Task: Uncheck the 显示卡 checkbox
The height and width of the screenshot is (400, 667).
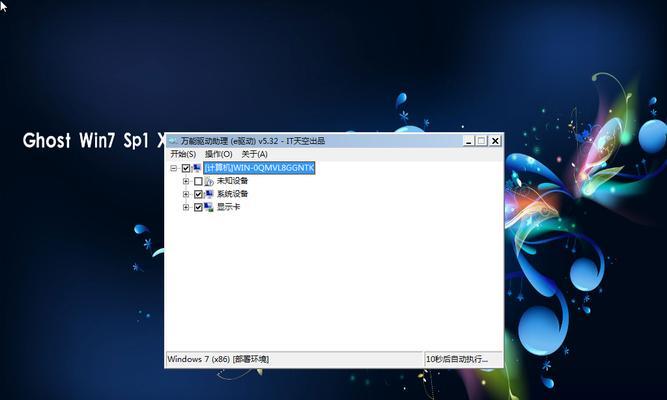Action: 198,207
